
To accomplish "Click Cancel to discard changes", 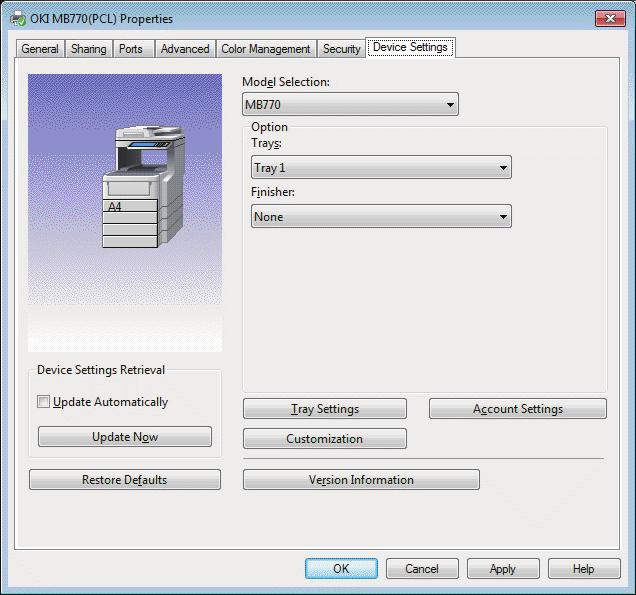I will pos(422,569).
